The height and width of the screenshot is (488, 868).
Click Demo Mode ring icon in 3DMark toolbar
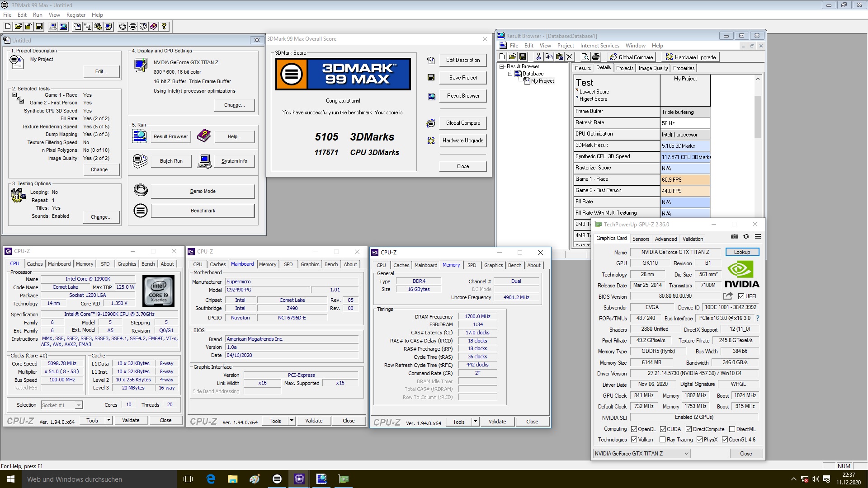pyautogui.click(x=123, y=27)
